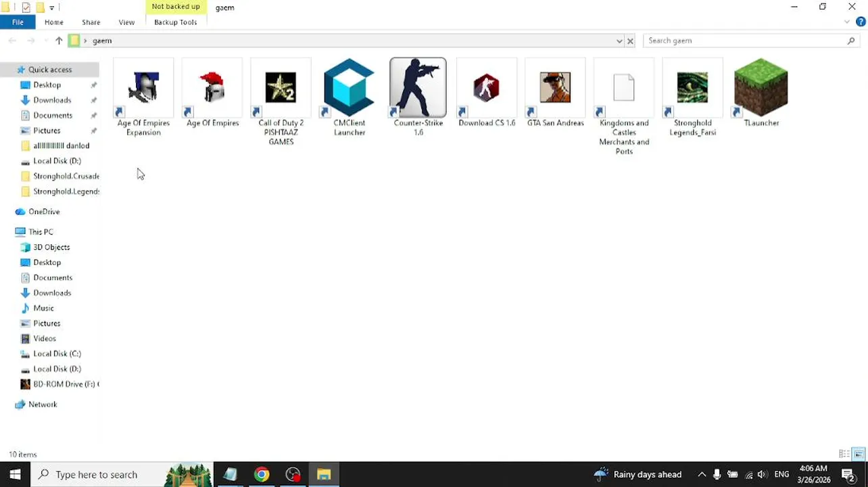Show hidden tray icons chevron

702,474
